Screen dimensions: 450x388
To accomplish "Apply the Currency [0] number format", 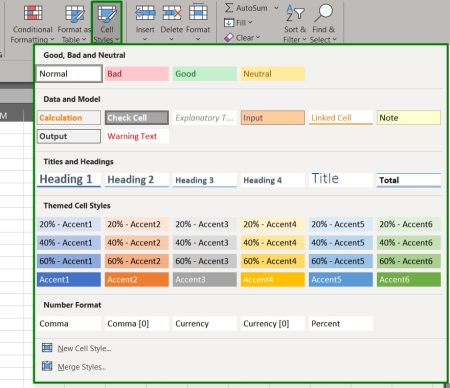I will coord(273,323).
